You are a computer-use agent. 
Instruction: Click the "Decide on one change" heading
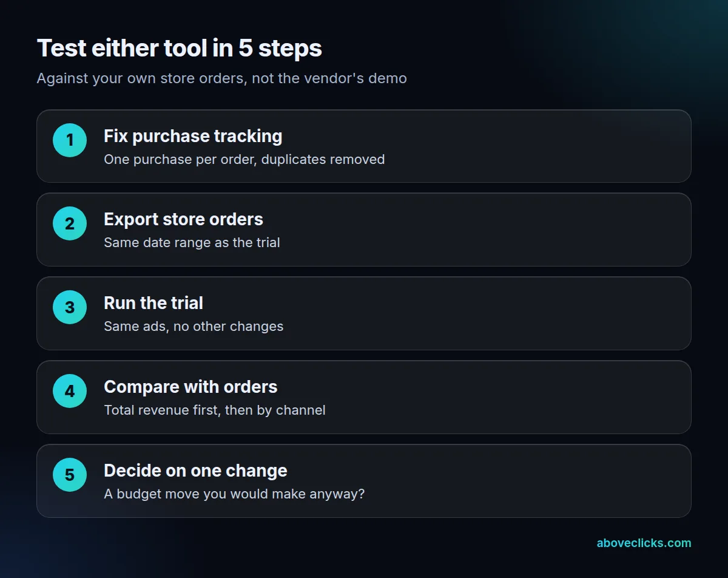click(195, 471)
